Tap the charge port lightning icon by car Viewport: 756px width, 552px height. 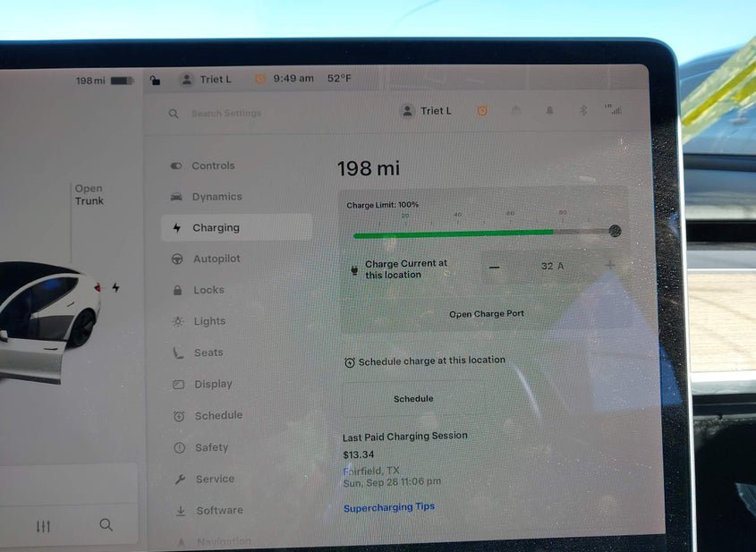[115, 288]
